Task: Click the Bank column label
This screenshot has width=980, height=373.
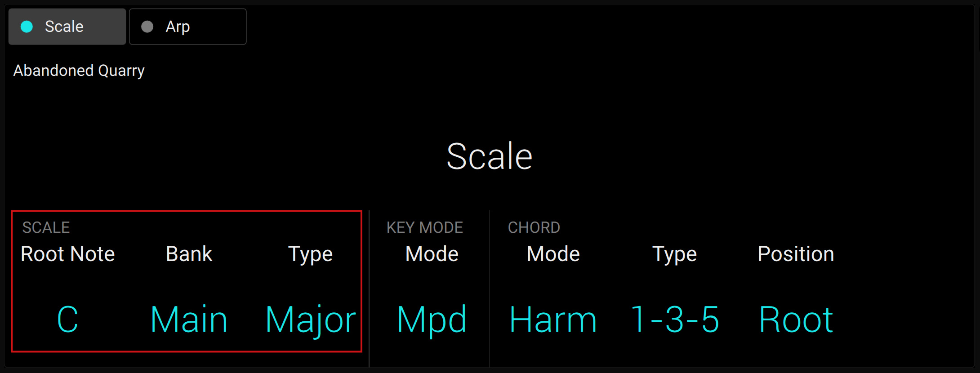Action: pyautogui.click(x=188, y=254)
